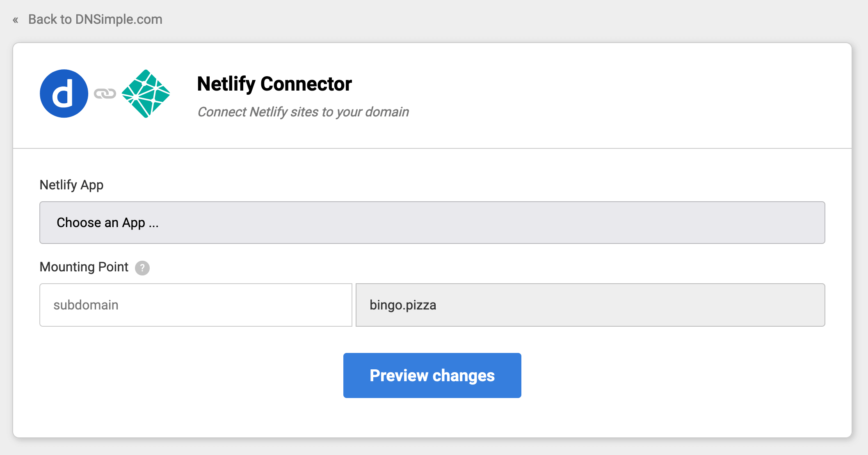Click the Netlify Connector heading
This screenshot has height=455, width=868.
point(274,84)
